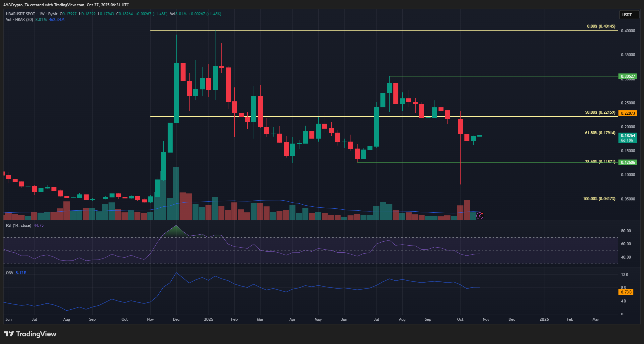Click the current price 0.18264 label

(x=628, y=136)
